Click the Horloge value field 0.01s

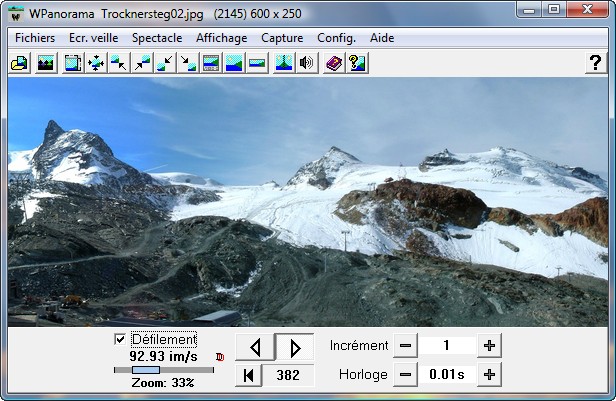[447, 375]
